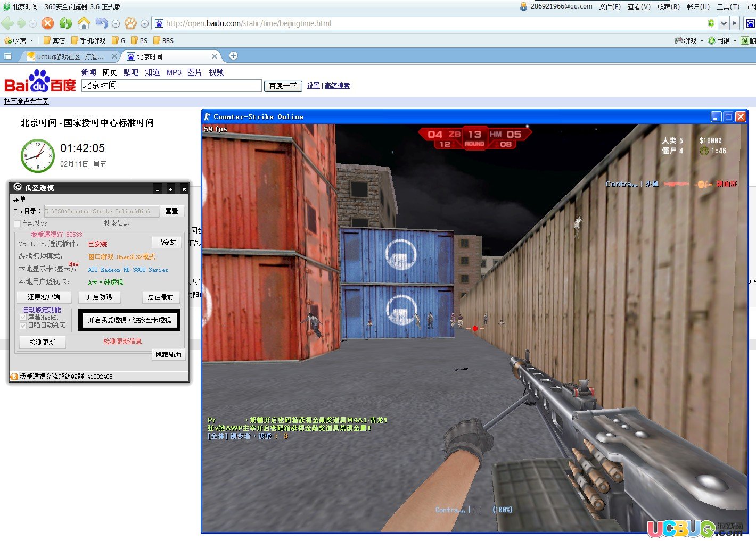Stop loading with the orange X icon

(x=48, y=23)
